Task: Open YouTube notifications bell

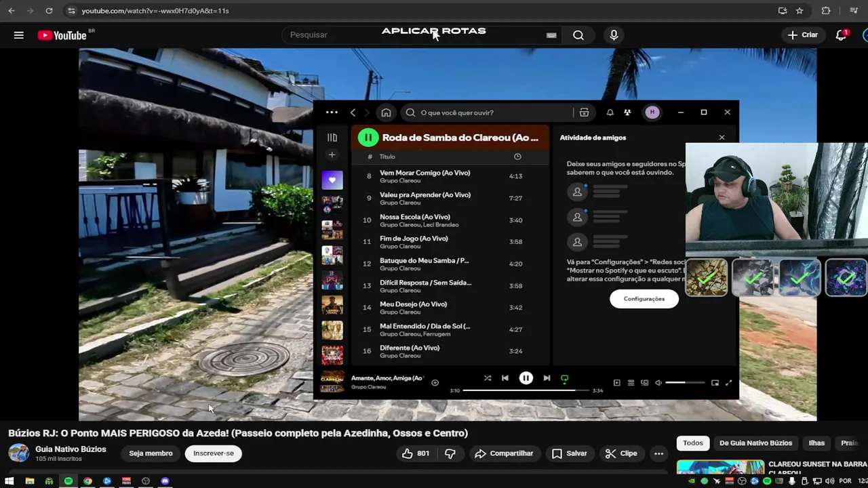Action: click(841, 35)
